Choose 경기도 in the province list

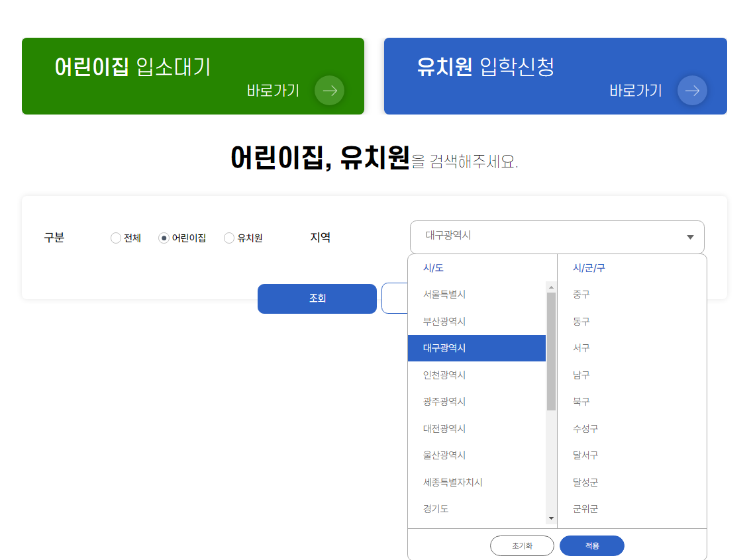436,508
